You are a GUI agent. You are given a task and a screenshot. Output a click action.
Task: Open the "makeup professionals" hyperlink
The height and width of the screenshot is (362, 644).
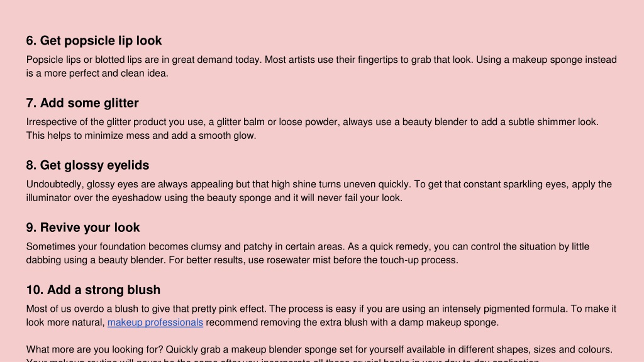click(155, 322)
